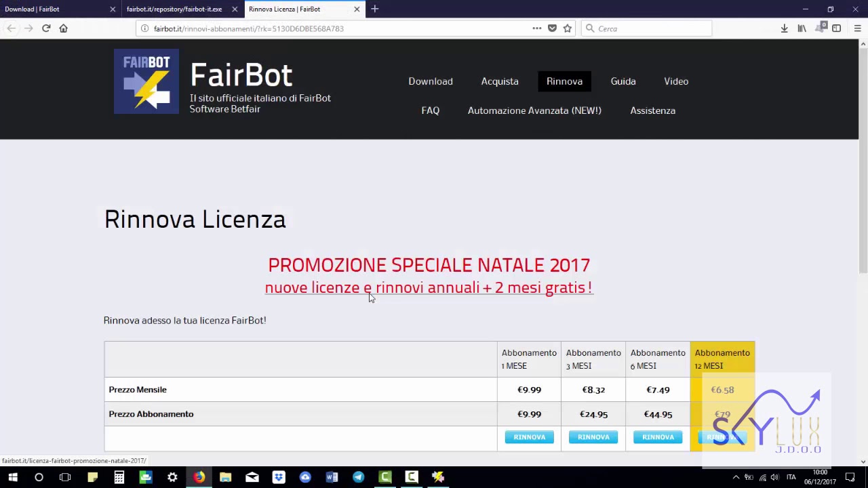The image size is (868, 488).
Task: Click the extension icon with 0 badge
Action: coord(821,28)
